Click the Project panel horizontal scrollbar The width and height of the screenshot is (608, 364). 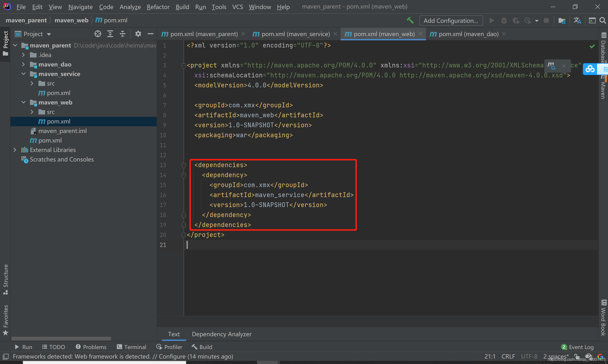pos(61,339)
